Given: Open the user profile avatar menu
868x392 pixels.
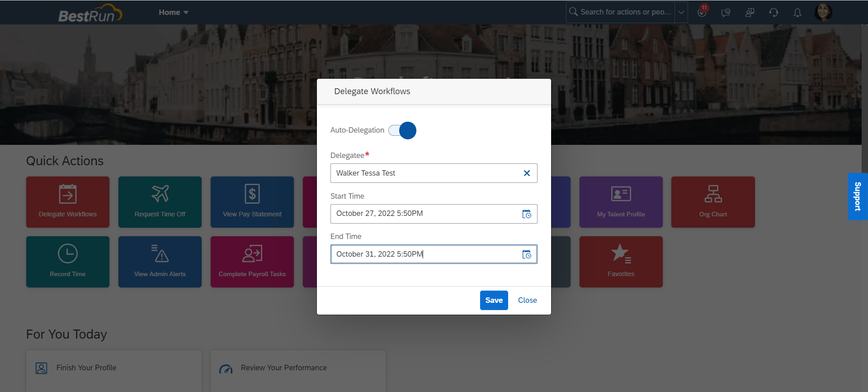Looking at the screenshot, I should pyautogui.click(x=823, y=12).
